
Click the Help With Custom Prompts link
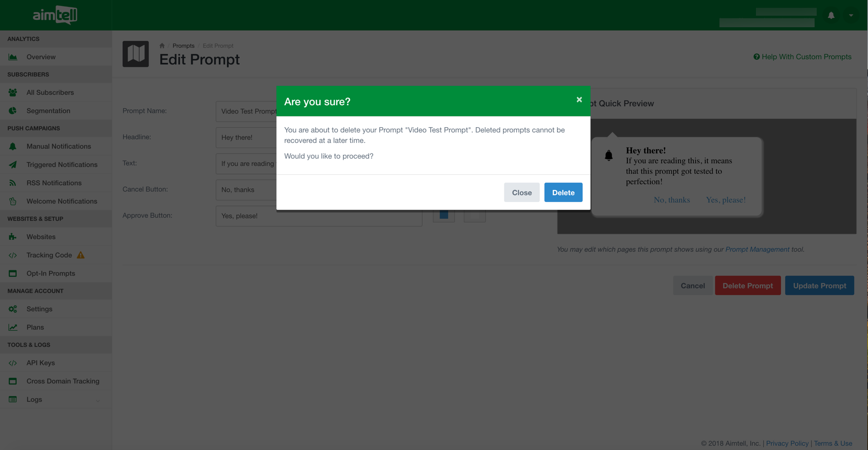tap(803, 57)
